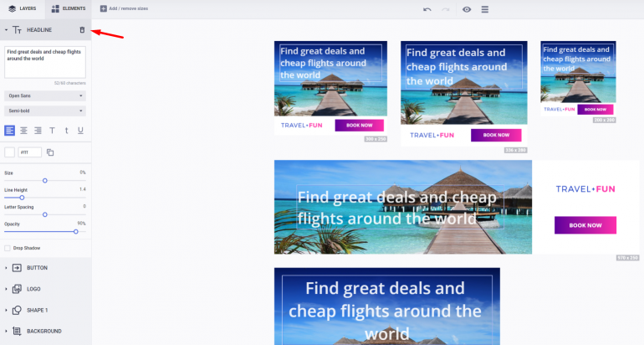
Task: Click the redo arrow icon
Action: (x=445, y=9)
